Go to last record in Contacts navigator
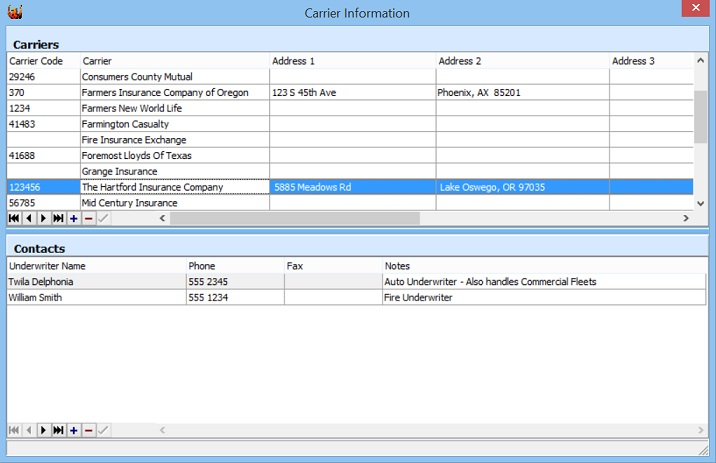Screen dimensions: 716x463 [58, 430]
